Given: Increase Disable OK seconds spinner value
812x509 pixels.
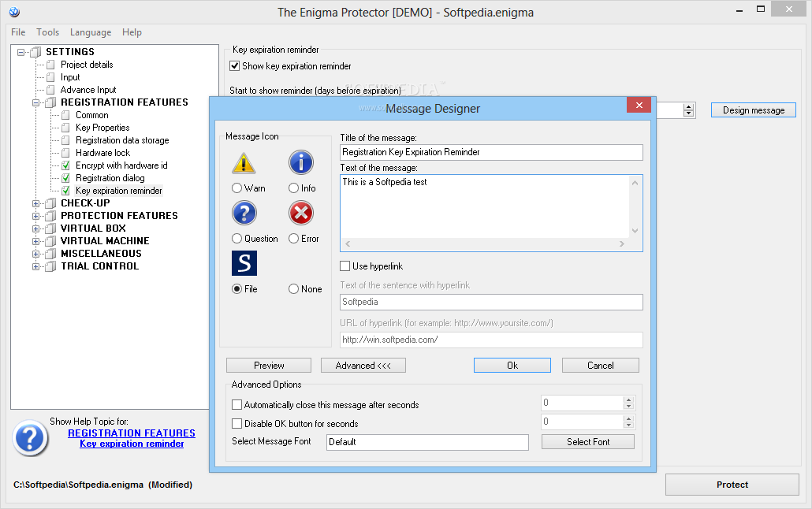Looking at the screenshot, I should point(628,418).
